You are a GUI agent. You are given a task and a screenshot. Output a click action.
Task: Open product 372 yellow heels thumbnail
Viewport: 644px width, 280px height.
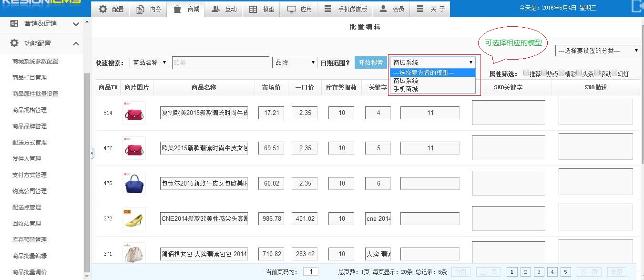[134, 218]
